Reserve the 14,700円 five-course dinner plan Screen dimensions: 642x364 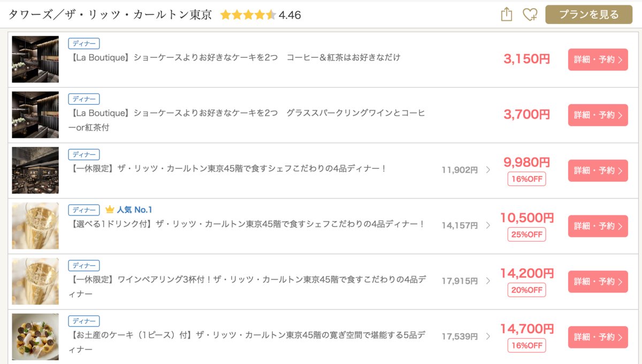(598, 337)
